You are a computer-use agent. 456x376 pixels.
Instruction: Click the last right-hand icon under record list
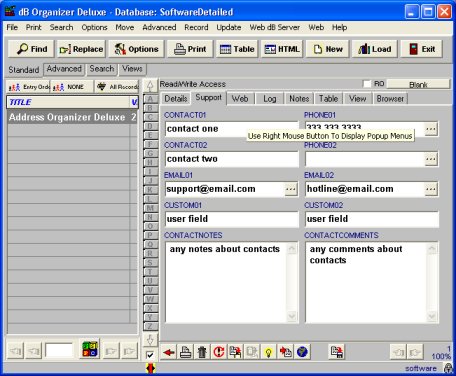(129, 351)
